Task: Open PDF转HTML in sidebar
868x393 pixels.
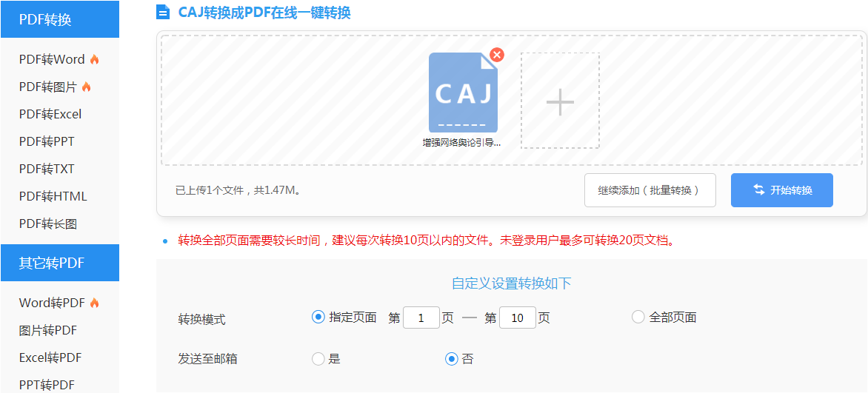Action: [x=53, y=197]
